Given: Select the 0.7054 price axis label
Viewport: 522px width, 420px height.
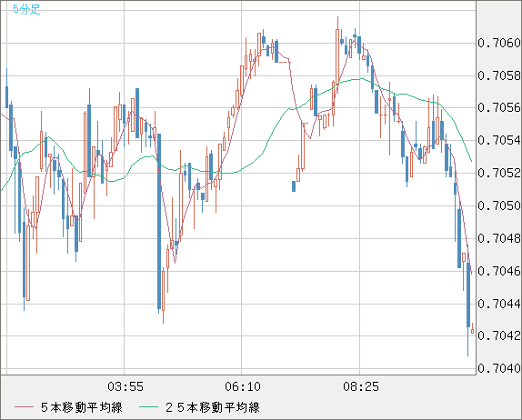Looking at the screenshot, I should coord(499,140).
